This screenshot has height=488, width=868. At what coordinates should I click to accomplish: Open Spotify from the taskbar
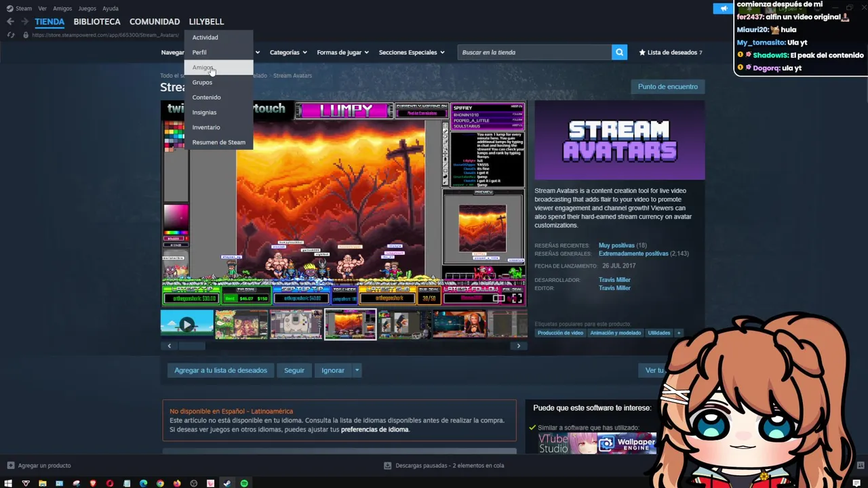pos(244,483)
